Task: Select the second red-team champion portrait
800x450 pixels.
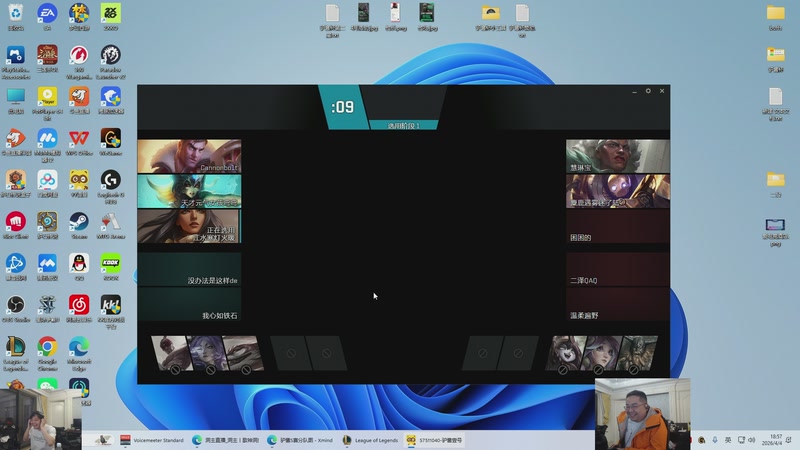Action: click(617, 191)
